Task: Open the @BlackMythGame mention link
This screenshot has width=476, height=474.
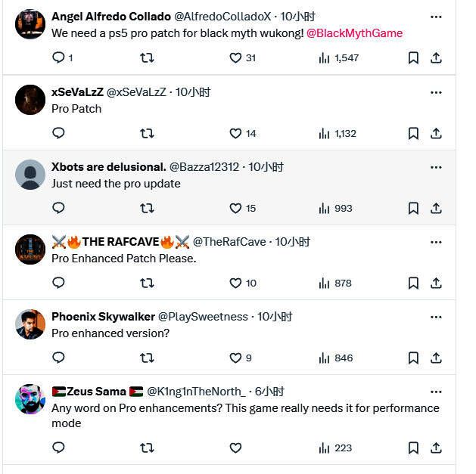Action: pyautogui.click(x=354, y=33)
